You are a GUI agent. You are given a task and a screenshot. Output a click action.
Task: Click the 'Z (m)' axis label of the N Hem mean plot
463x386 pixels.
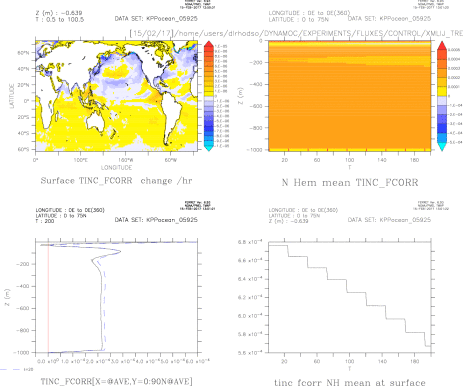coord(240,96)
